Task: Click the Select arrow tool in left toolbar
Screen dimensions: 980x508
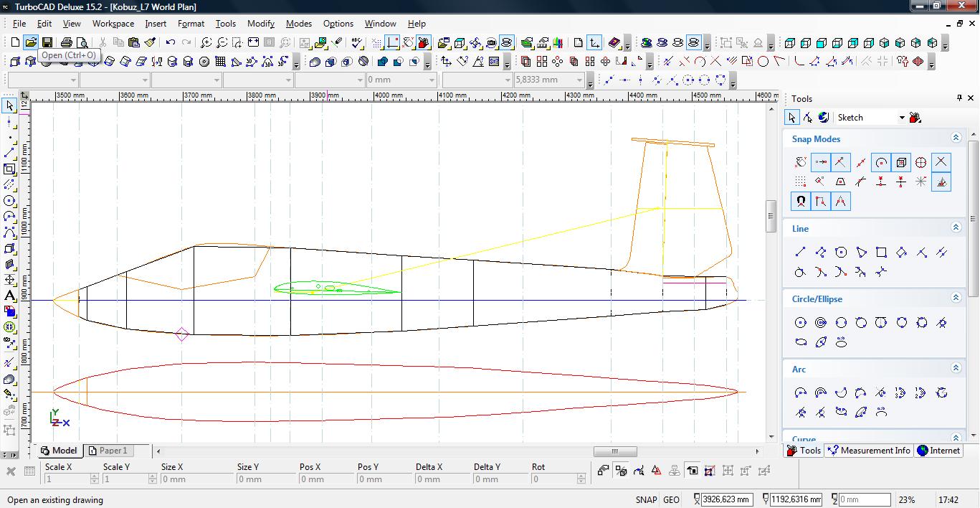Action: coord(9,105)
